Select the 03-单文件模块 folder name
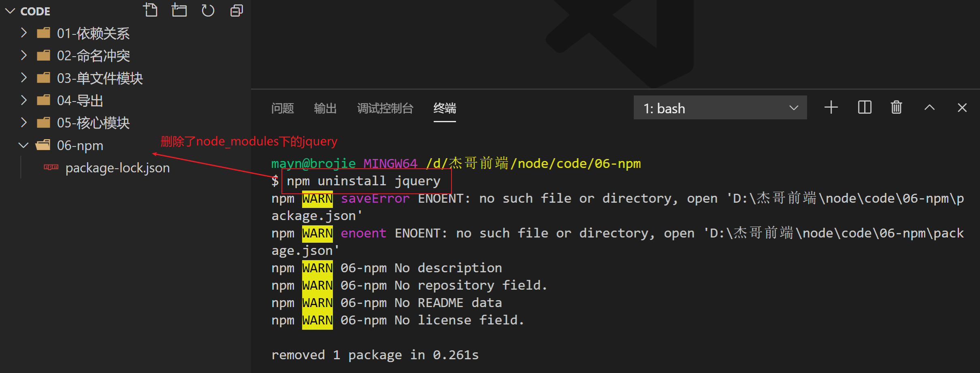Screen dimensions: 980x373 pyautogui.click(x=100, y=78)
